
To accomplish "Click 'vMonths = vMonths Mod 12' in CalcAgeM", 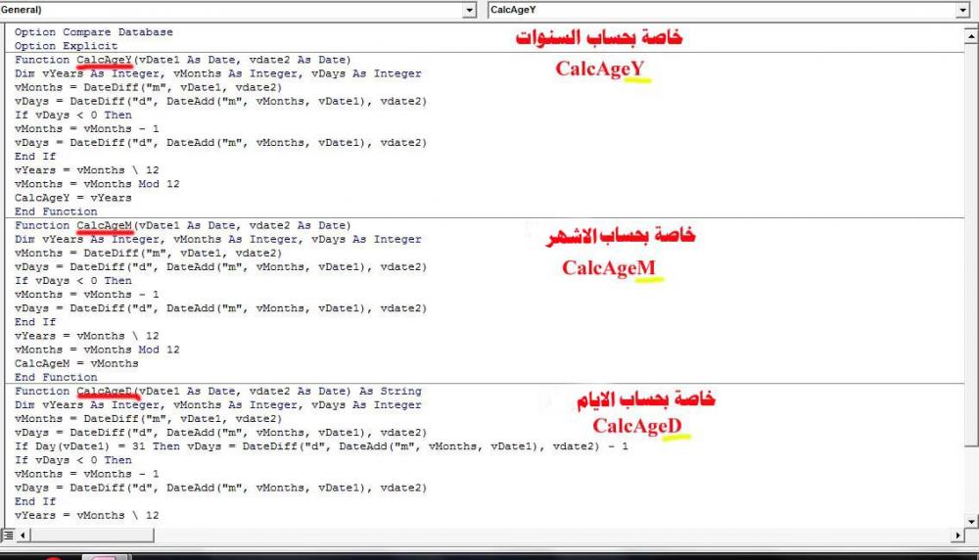I will click(x=97, y=349).
